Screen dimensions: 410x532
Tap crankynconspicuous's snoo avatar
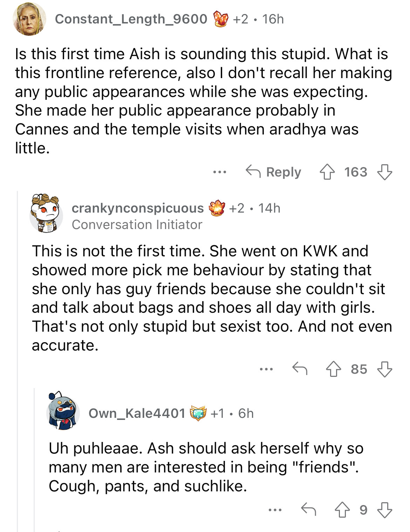tap(46, 213)
